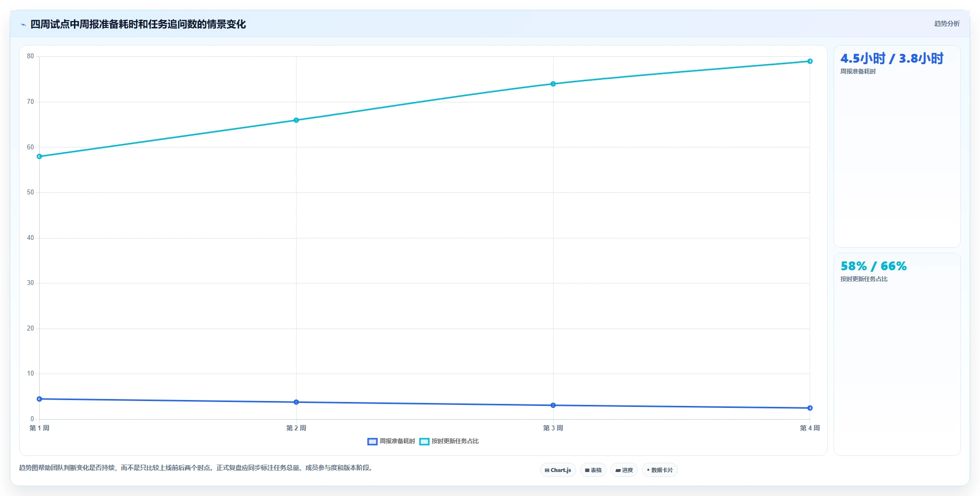Click the 40 label on the y-axis

coord(30,238)
